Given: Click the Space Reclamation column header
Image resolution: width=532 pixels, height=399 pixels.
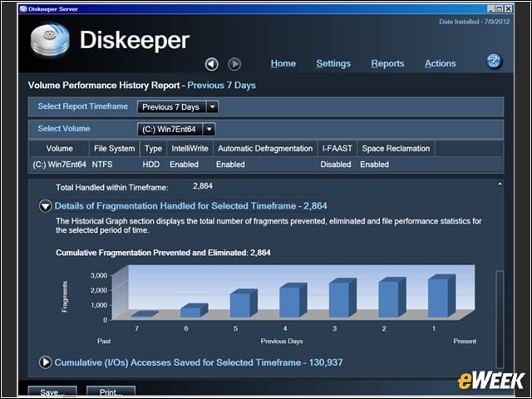Looking at the screenshot, I should [396, 149].
